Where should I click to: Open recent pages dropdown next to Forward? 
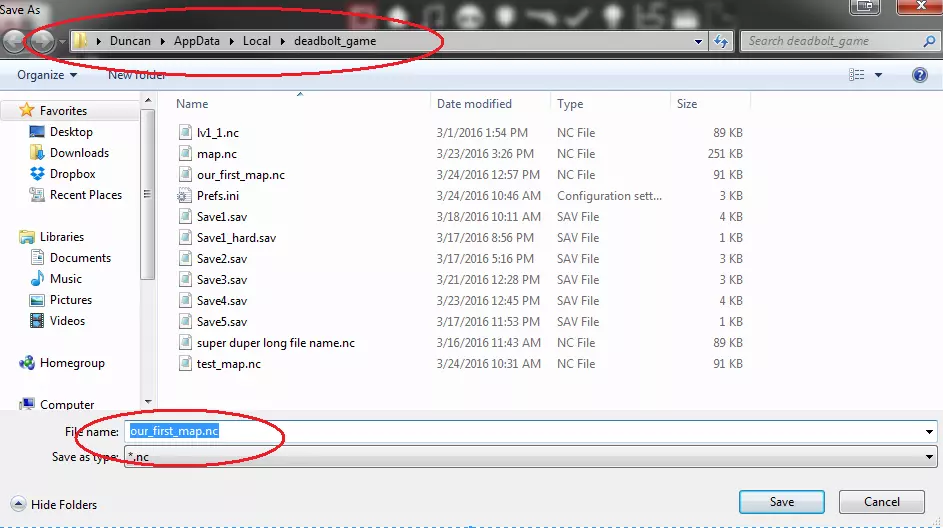point(62,42)
